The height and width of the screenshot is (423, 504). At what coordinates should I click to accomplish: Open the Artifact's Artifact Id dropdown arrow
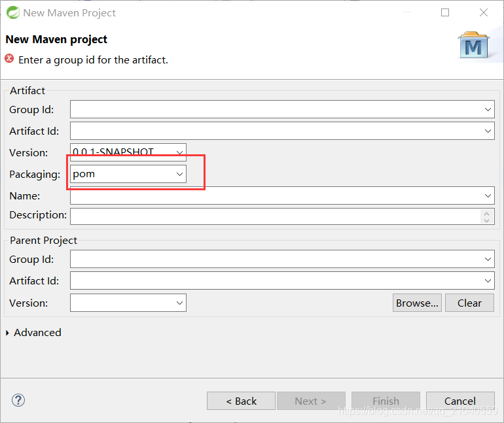pyautogui.click(x=488, y=131)
